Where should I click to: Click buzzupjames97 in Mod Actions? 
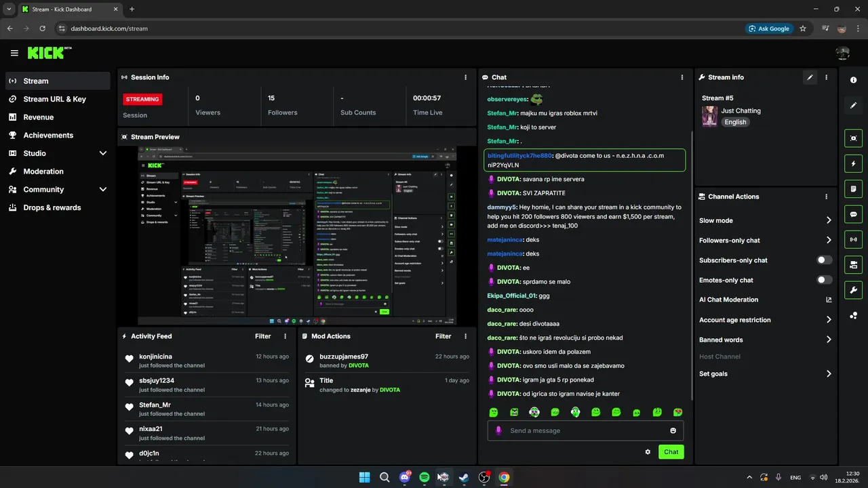(344, 357)
